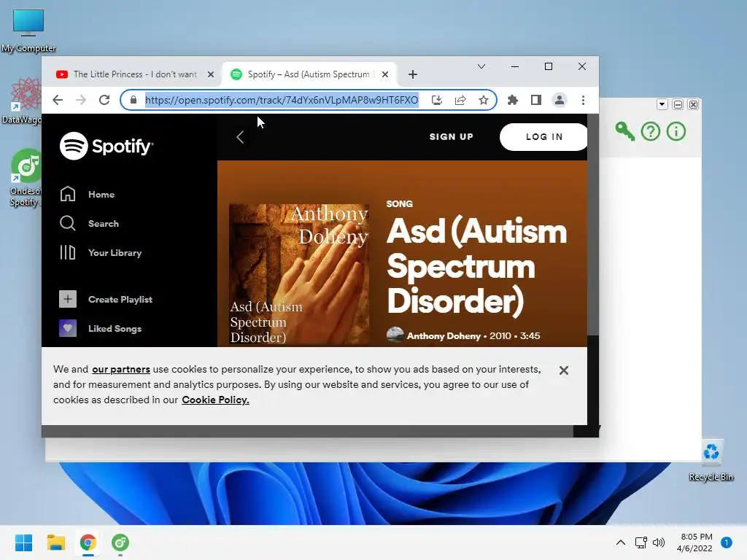Click the green key icon in Ondesoft window
This screenshot has width=747, height=560.
624,131
